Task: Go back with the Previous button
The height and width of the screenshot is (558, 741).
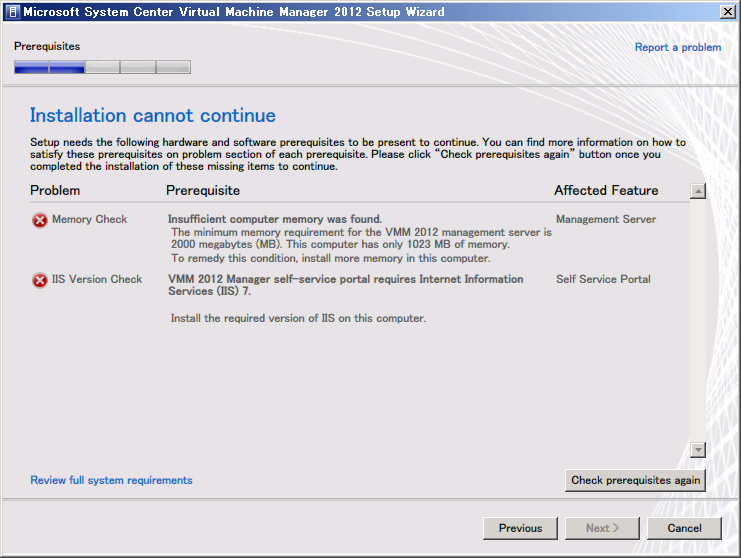Action: click(520, 528)
